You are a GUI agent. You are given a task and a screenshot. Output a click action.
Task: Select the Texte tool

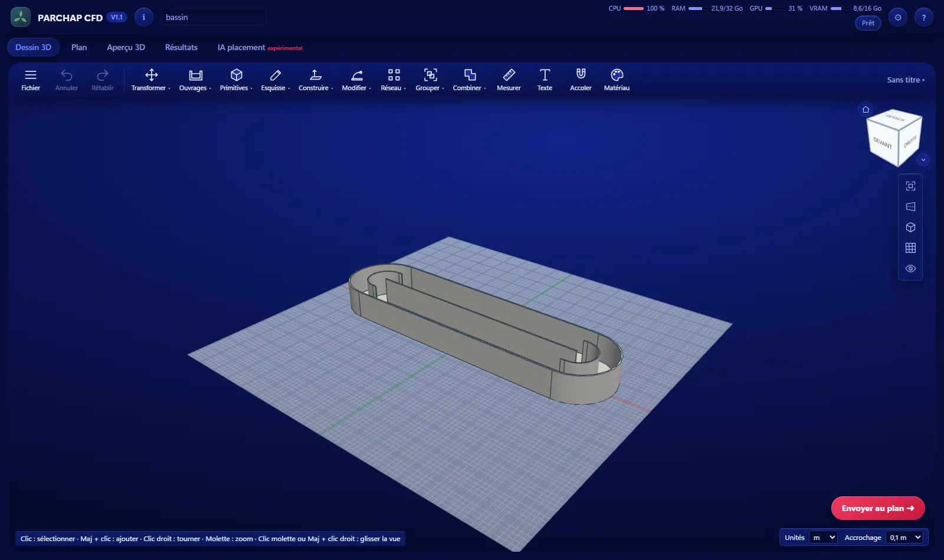pyautogui.click(x=545, y=80)
